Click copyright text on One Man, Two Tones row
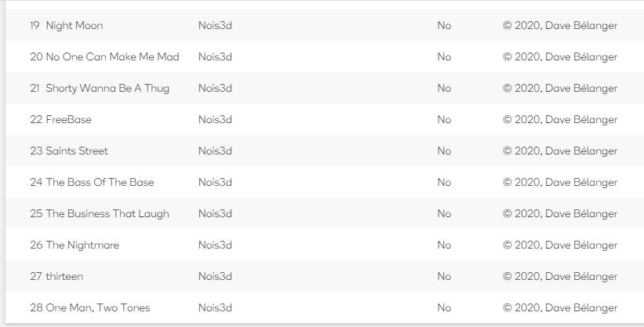This screenshot has width=644, height=327. pos(560,307)
